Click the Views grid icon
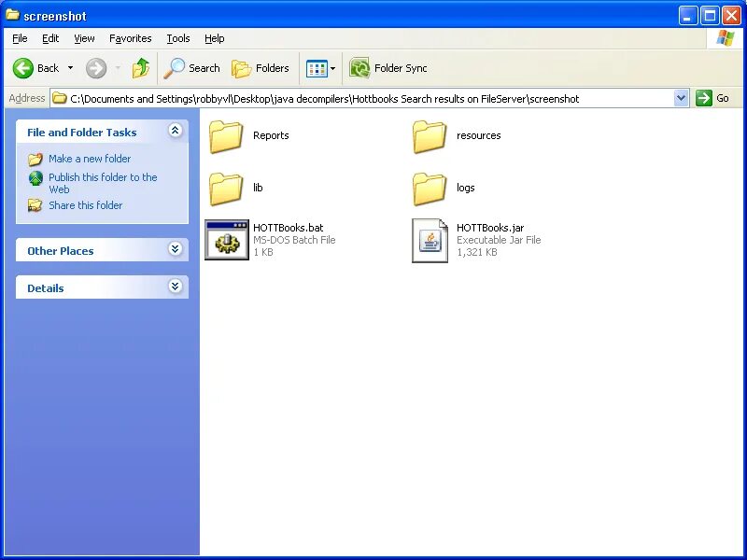The height and width of the screenshot is (560, 747). [x=317, y=68]
